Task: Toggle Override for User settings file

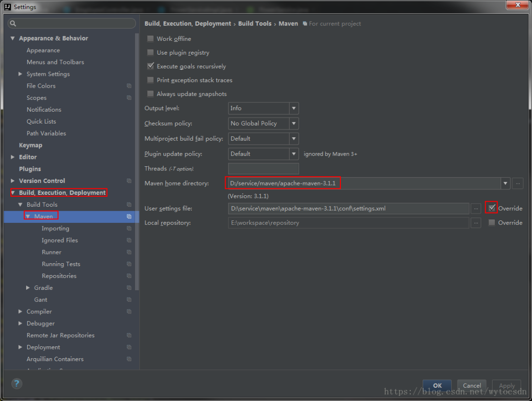Action: click(492, 209)
